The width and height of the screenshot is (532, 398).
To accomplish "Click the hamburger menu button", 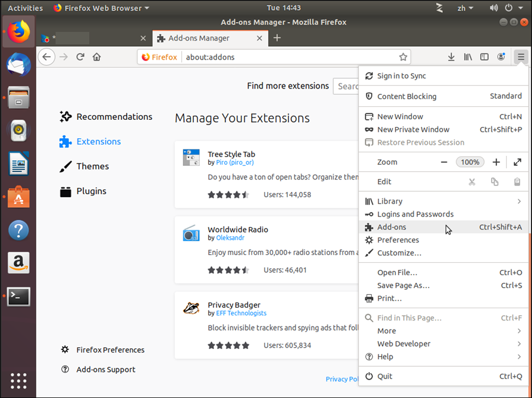I will pos(520,57).
